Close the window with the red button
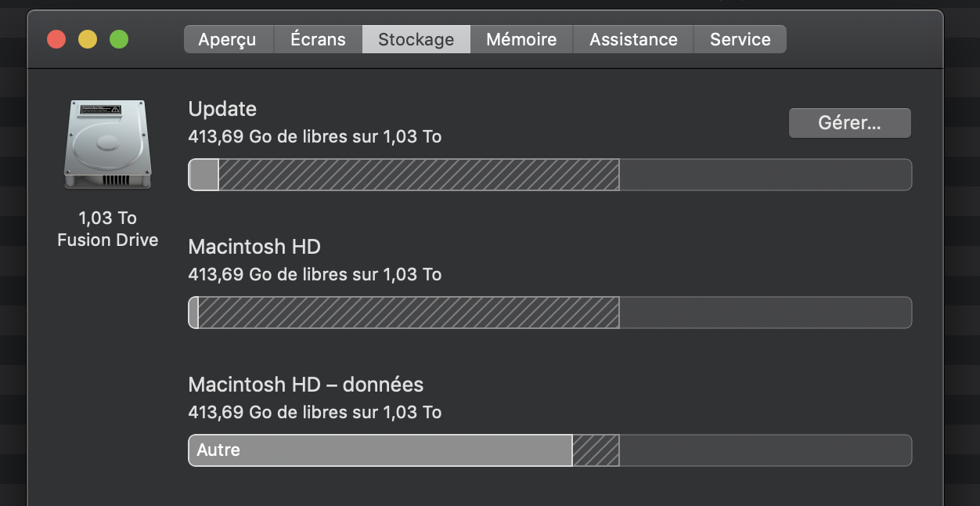Image resolution: width=980 pixels, height=506 pixels. pos(56,39)
